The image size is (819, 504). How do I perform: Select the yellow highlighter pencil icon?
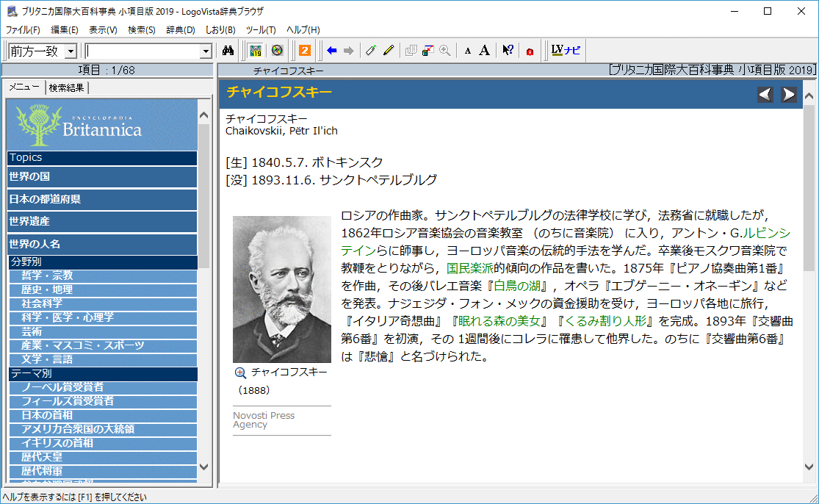(388, 51)
